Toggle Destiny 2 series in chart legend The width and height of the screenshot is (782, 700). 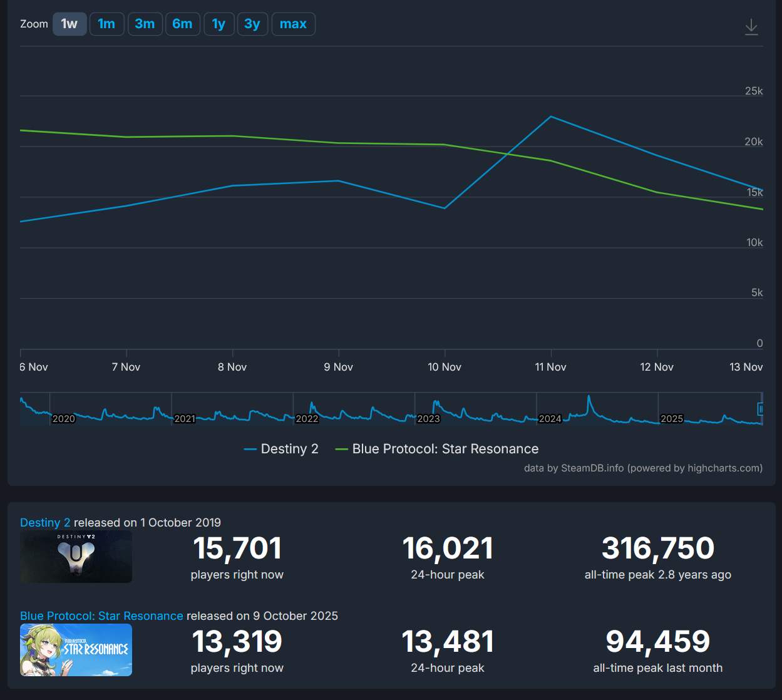point(281,449)
